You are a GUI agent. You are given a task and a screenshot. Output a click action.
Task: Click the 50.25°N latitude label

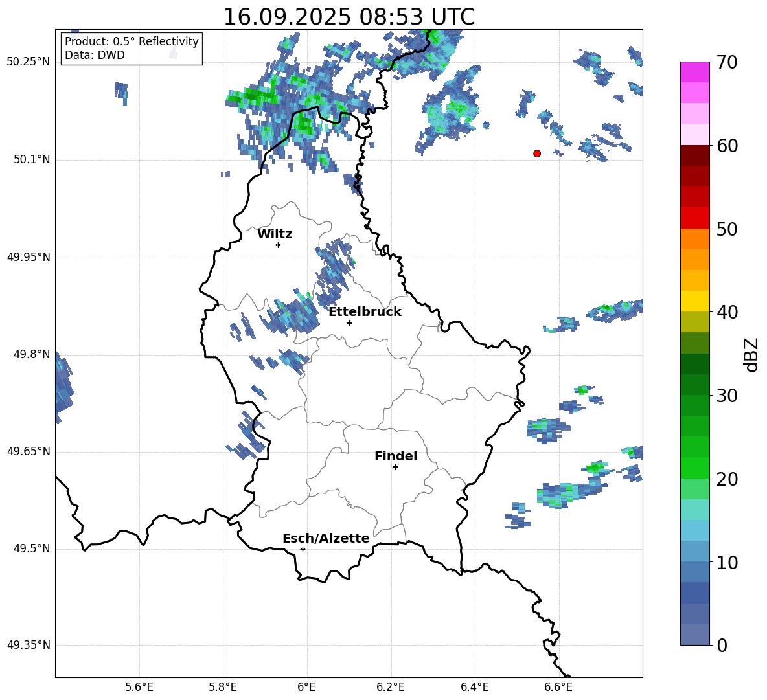coord(29,62)
